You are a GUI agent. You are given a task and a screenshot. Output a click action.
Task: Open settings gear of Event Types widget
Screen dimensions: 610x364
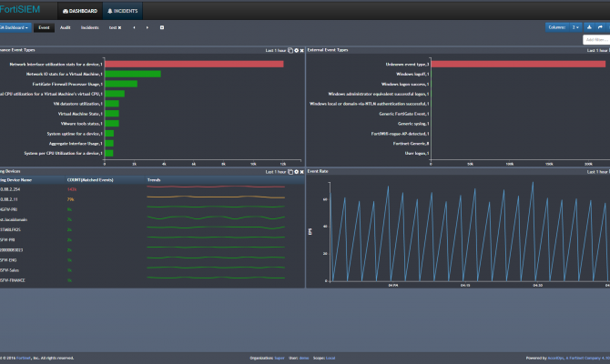[297, 51]
